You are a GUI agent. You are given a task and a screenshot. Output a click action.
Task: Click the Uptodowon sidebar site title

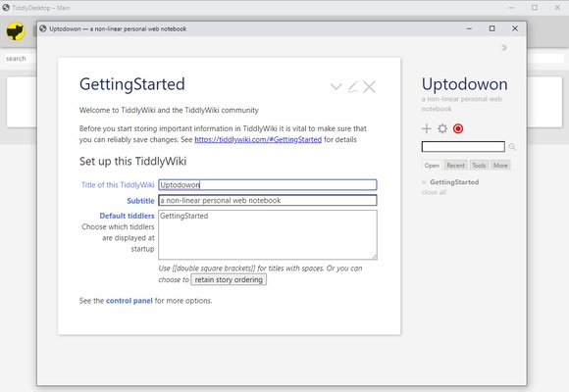[x=464, y=84]
